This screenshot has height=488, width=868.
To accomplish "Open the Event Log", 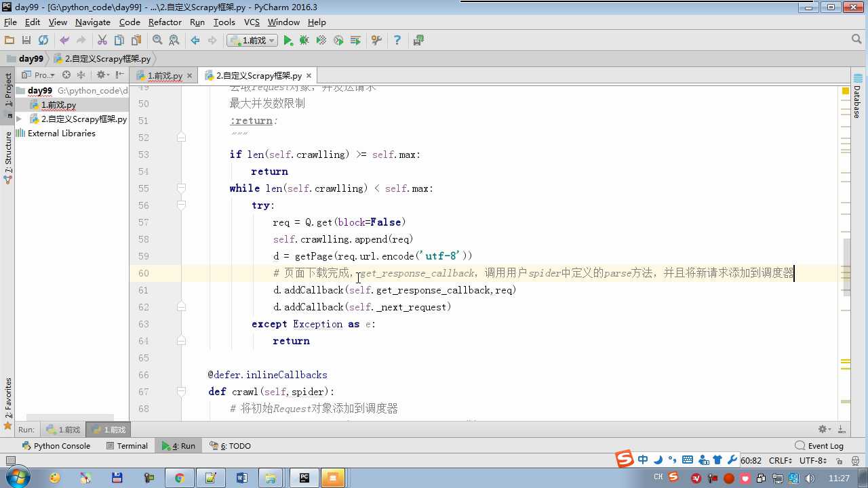I will [819, 445].
